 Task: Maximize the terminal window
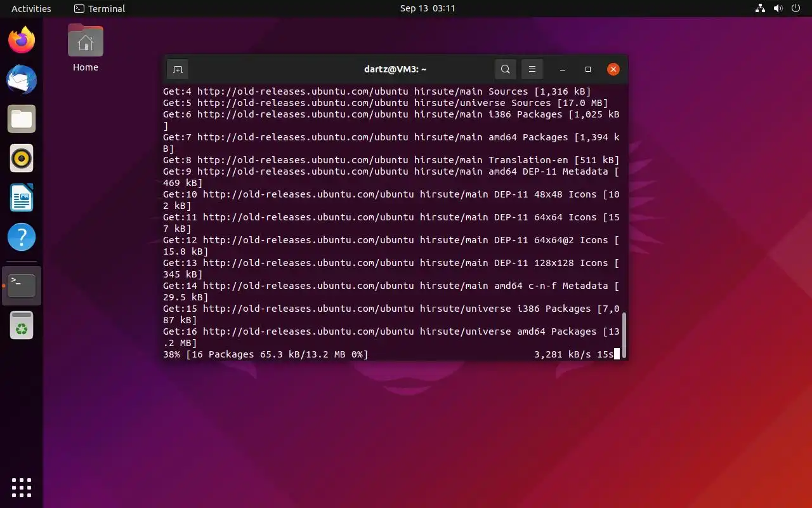tap(588, 69)
